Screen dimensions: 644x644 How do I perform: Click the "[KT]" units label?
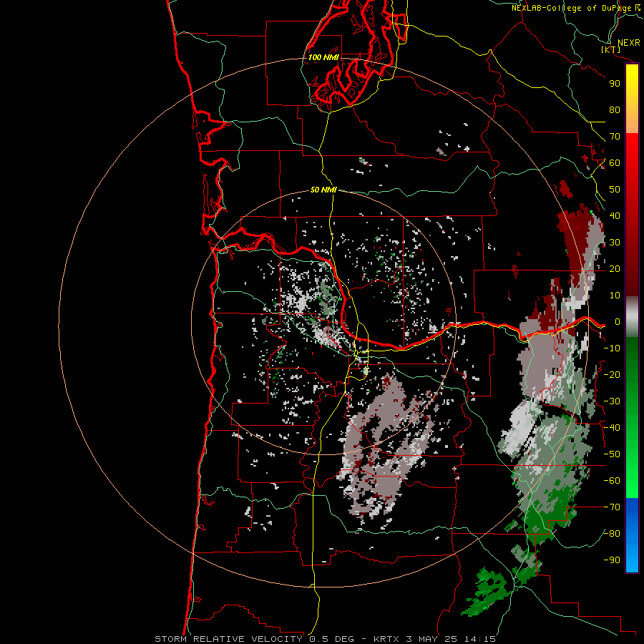click(611, 49)
